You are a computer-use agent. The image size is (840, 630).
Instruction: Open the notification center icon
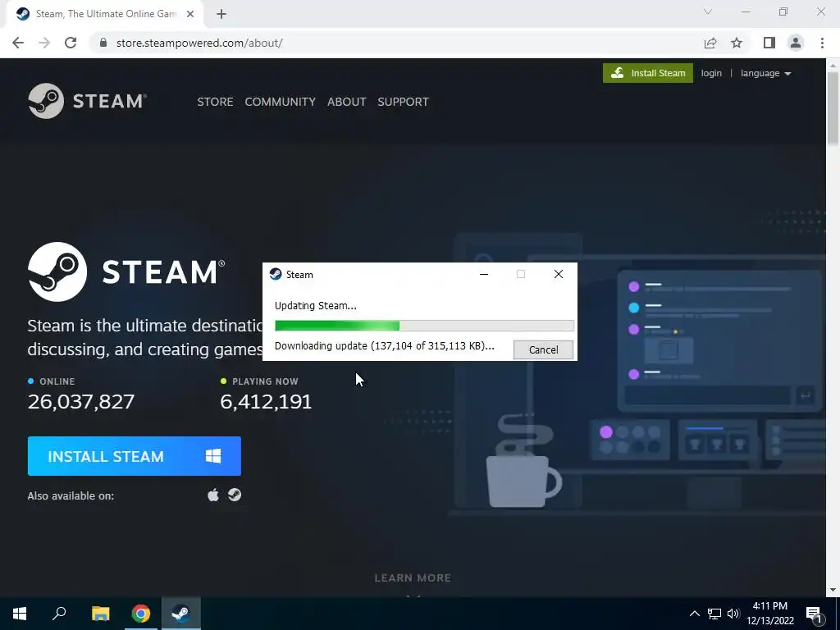click(815, 614)
